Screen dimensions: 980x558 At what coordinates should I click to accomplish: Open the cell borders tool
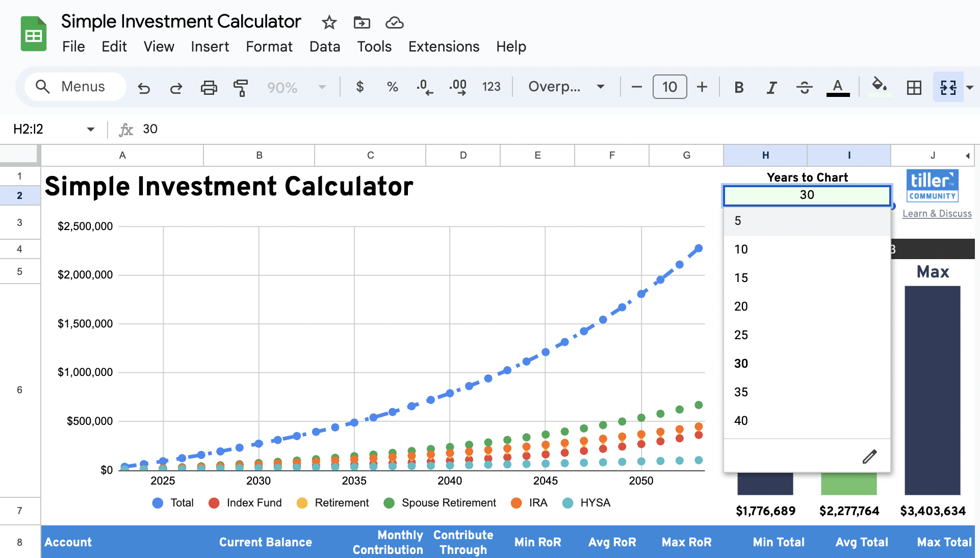(x=914, y=87)
